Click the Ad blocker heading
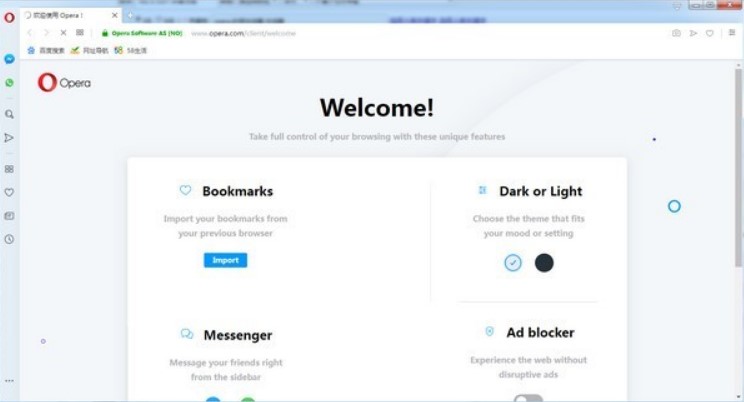Screen dimensions: 744x402 tap(540, 333)
